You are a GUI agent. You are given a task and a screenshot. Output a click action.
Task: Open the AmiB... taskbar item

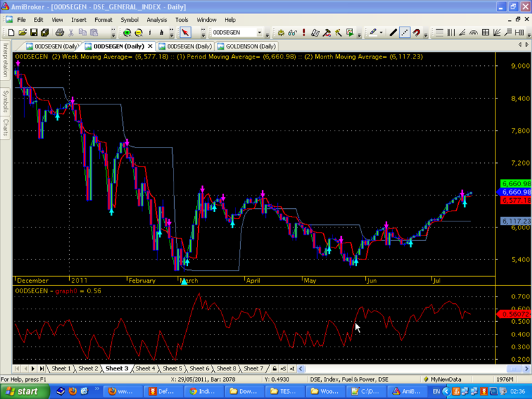407,392
